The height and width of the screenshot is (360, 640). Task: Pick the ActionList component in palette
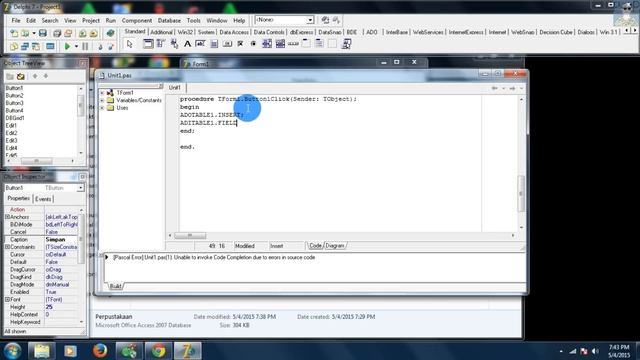tap(347, 44)
